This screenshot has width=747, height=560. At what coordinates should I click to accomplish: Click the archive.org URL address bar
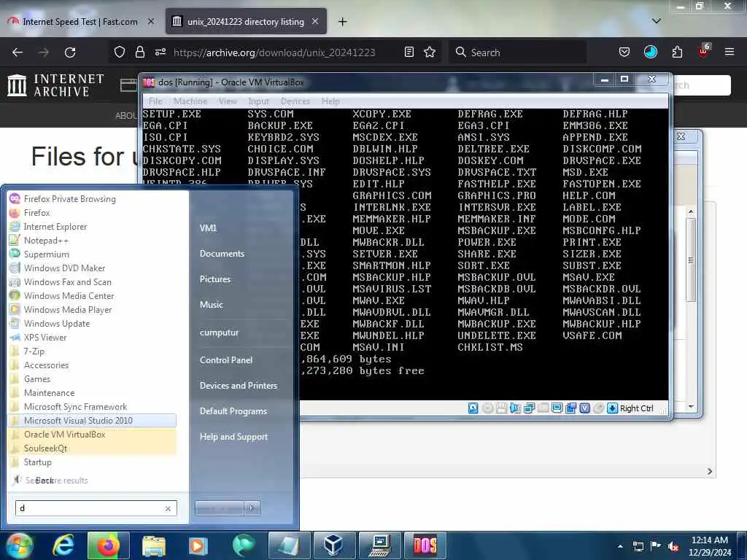tap(274, 52)
